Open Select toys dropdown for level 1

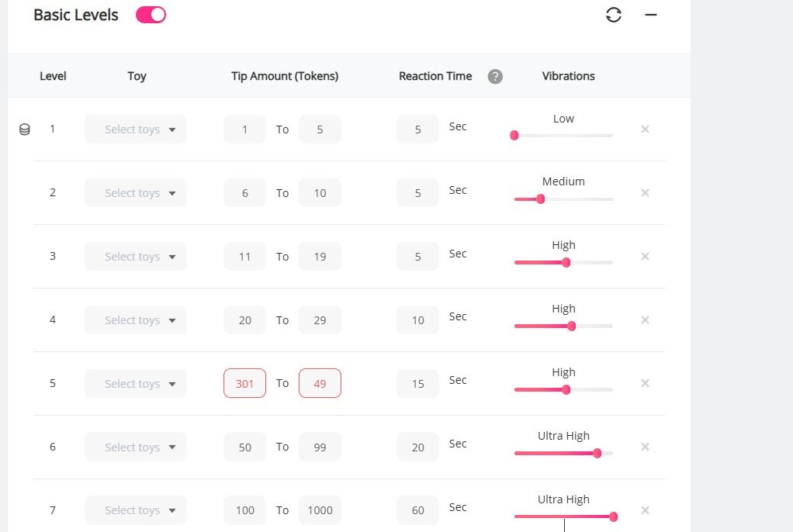[x=136, y=130]
